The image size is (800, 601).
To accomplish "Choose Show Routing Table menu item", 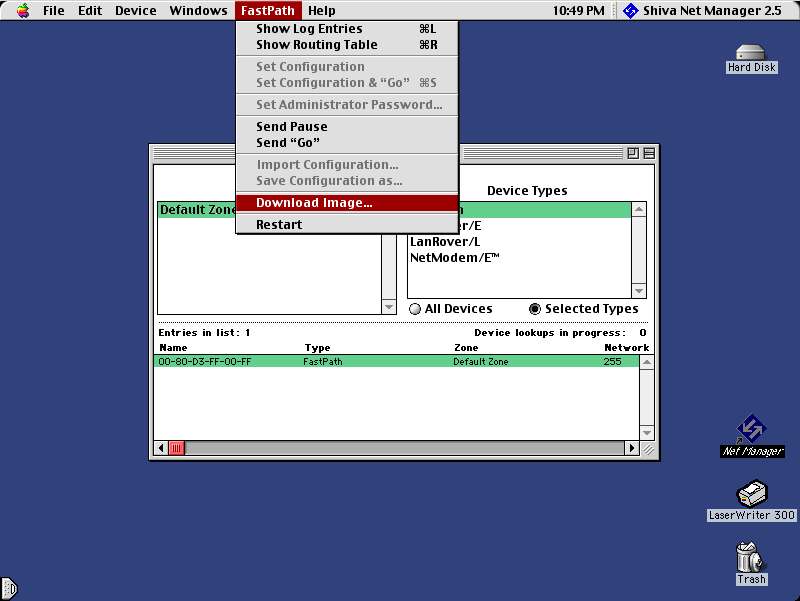I will [316, 45].
